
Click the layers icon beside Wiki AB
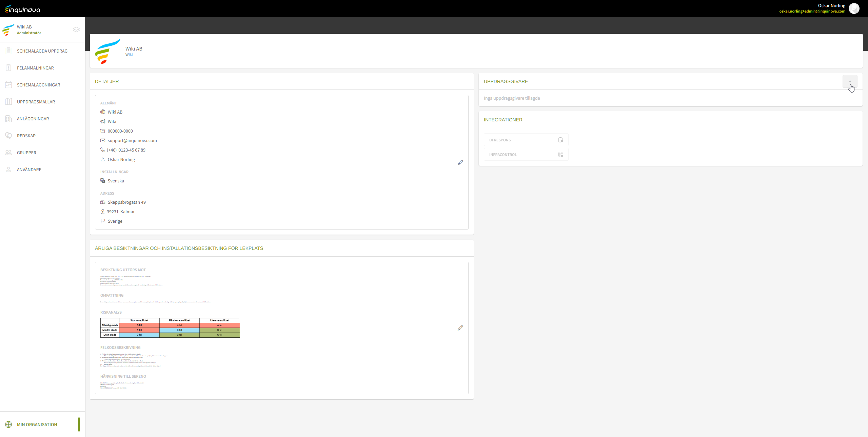(x=76, y=29)
